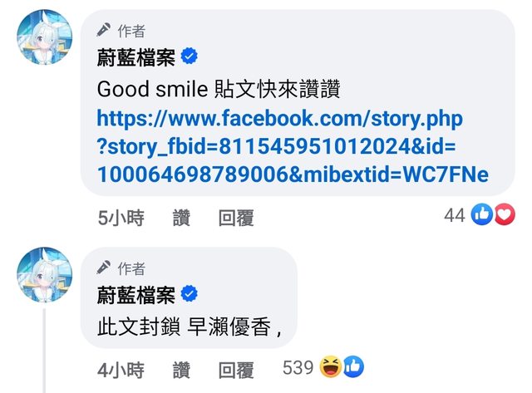Click the verified badge in second comment
This screenshot has height=393, width=532.
(190, 294)
